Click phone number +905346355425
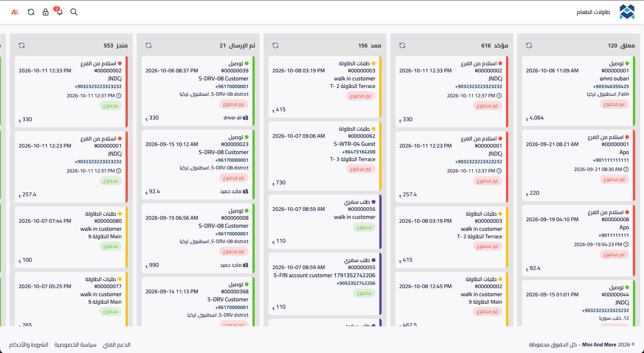 611,87
